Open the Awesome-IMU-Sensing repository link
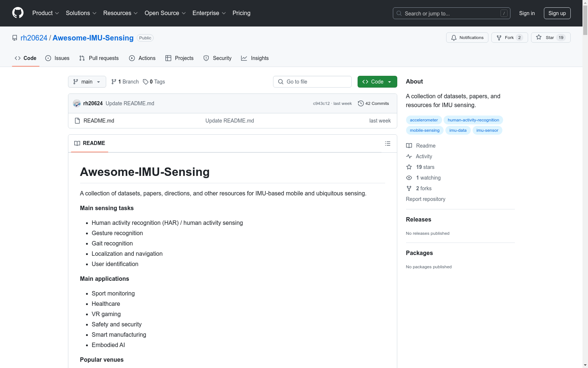Image resolution: width=588 pixels, height=368 pixels. coord(93,38)
